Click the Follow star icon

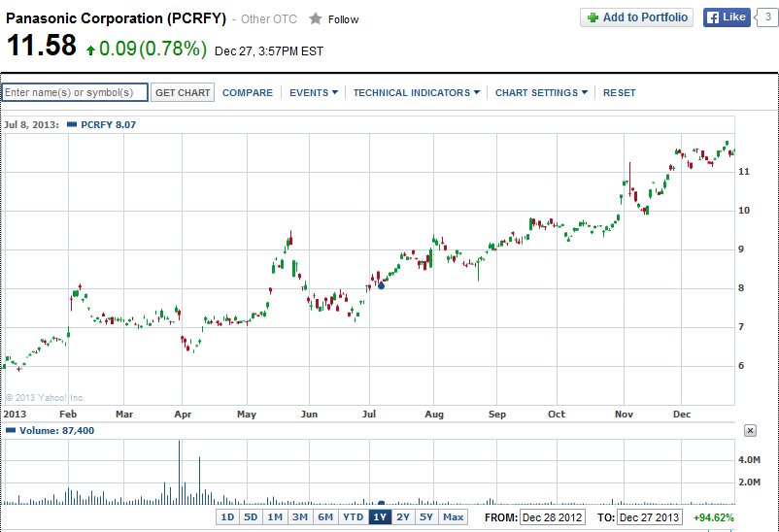315,18
